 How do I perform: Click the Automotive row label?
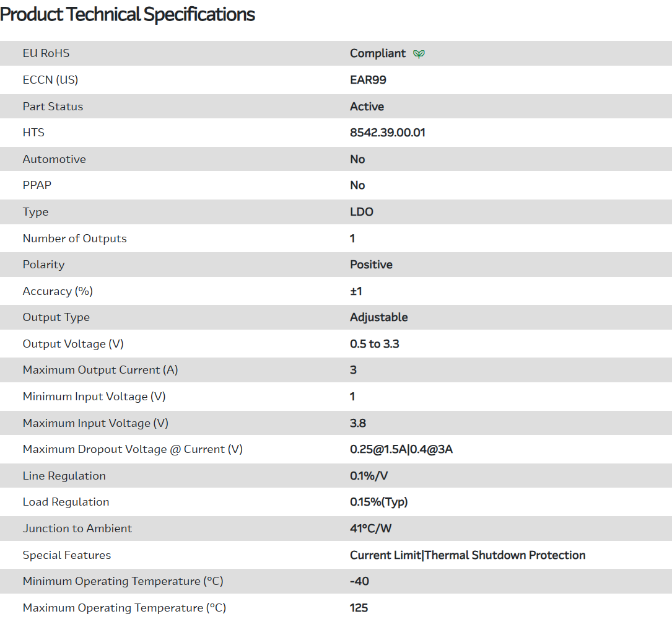pyautogui.click(x=54, y=159)
